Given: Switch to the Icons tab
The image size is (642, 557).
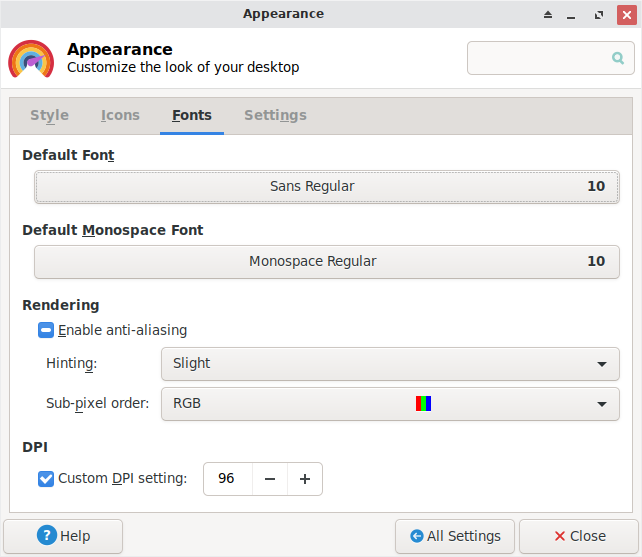Looking at the screenshot, I should (x=120, y=116).
